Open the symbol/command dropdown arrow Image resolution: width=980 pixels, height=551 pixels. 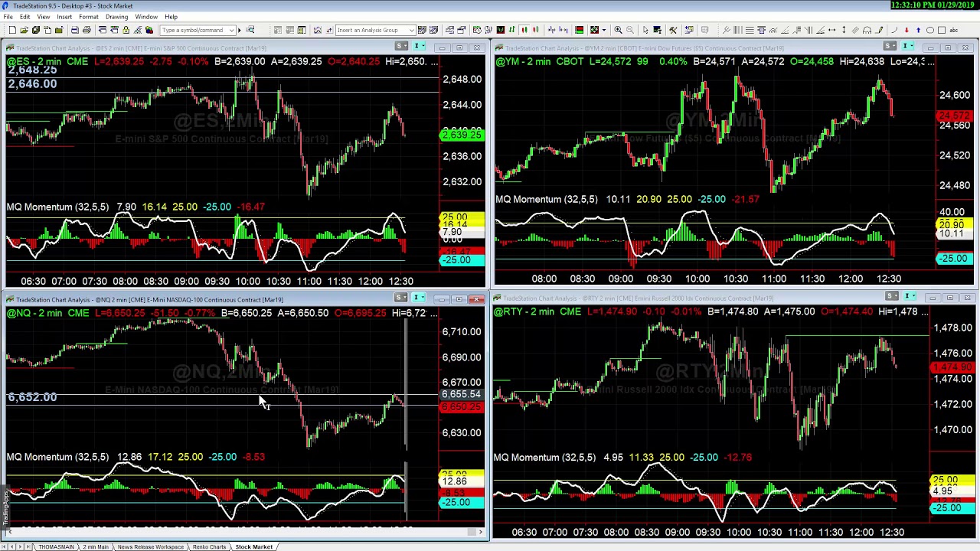point(232,30)
